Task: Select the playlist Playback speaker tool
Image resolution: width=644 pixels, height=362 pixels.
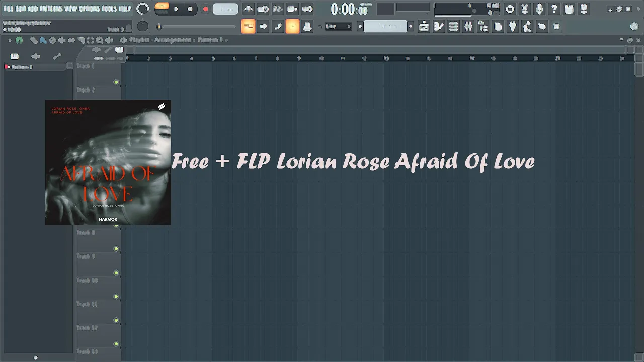Action: coord(109,40)
